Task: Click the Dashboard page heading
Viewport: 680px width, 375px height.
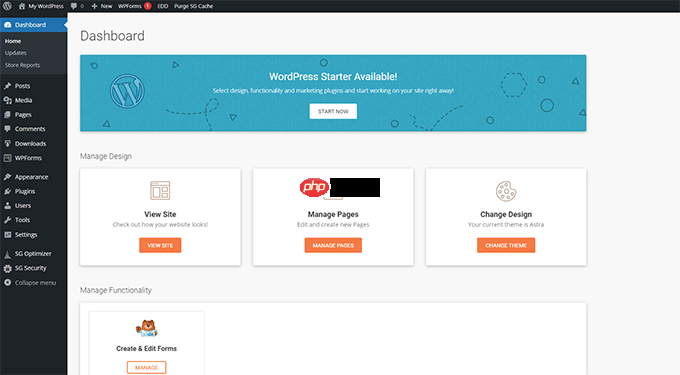Action: [x=112, y=36]
